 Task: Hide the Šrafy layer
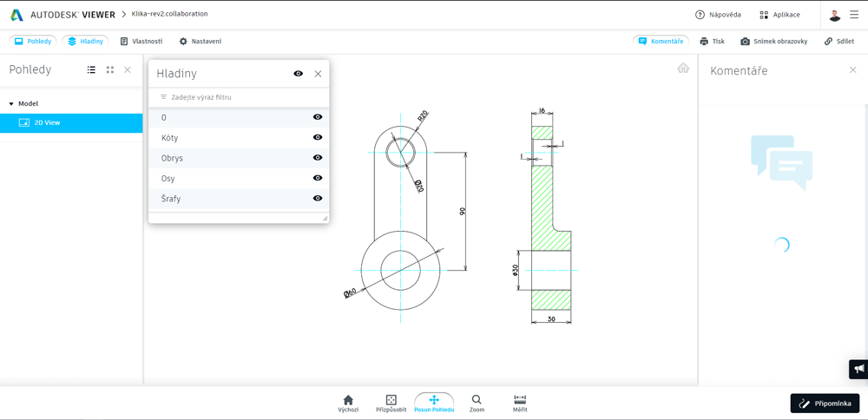(318, 198)
